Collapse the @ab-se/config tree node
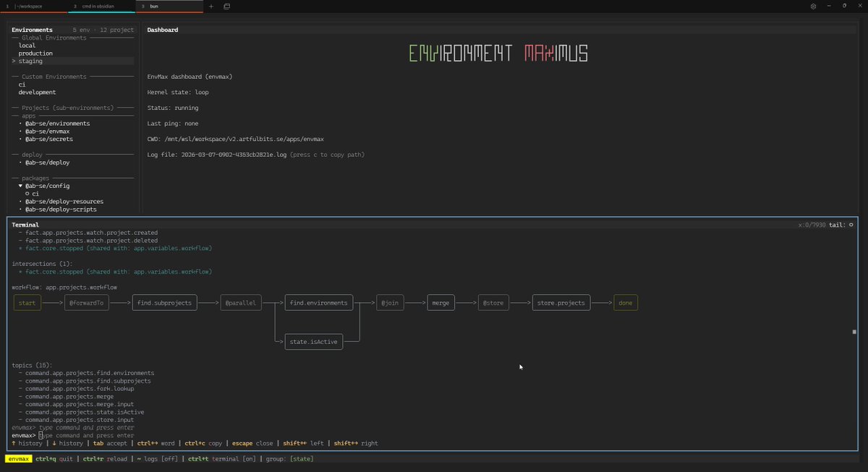Viewport: 868px width, 472px height. (21, 186)
